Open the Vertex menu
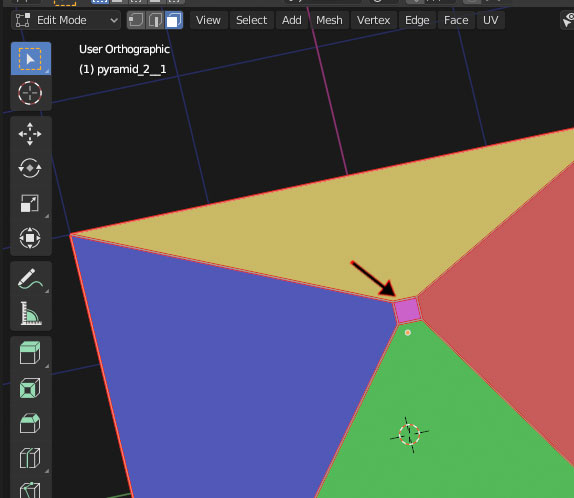Screen dimensions: 574x498 [373, 20]
